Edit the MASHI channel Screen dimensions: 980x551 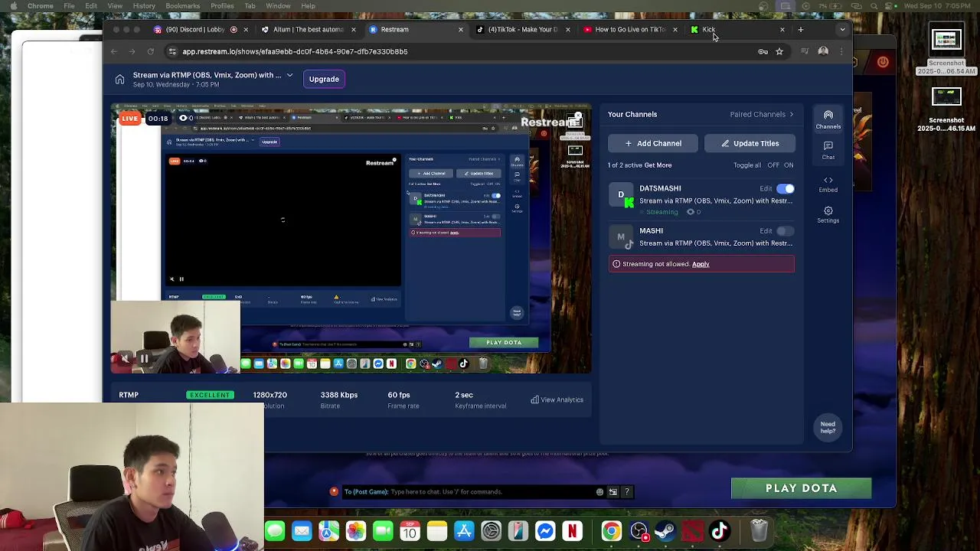pos(766,230)
